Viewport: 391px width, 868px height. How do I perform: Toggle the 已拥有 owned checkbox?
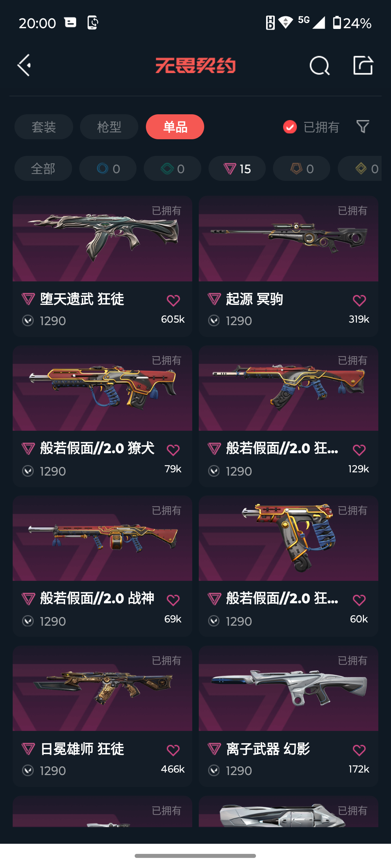[290, 127]
